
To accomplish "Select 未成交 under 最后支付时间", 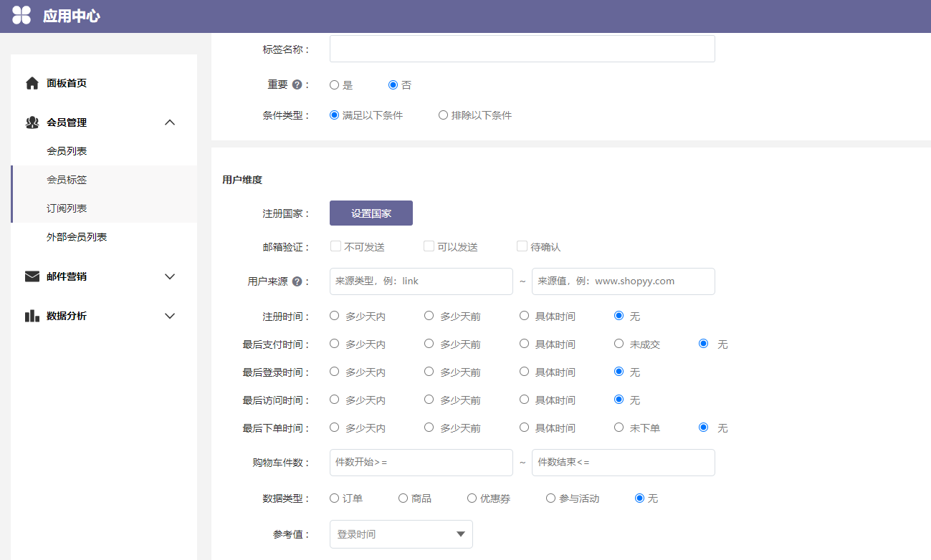I will (x=619, y=344).
